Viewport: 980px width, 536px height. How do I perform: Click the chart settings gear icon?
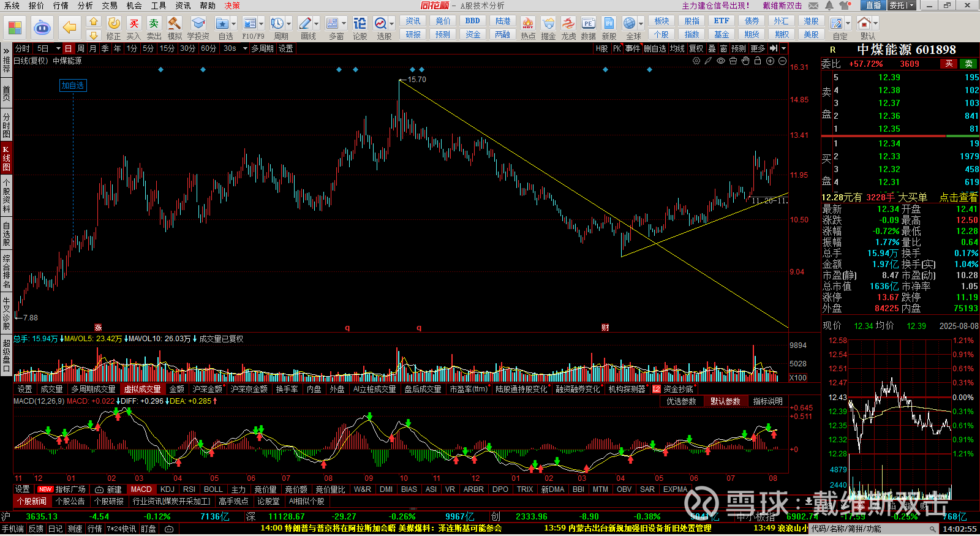[x=696, y=61]
